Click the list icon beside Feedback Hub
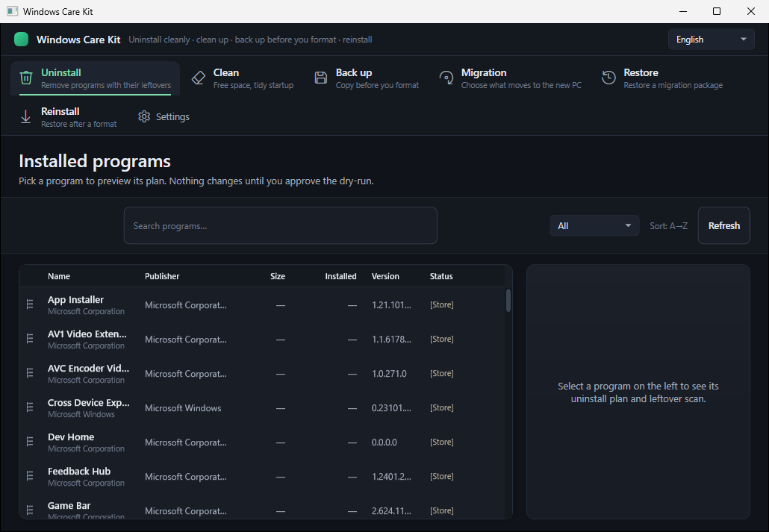 [x=30, y=476]
